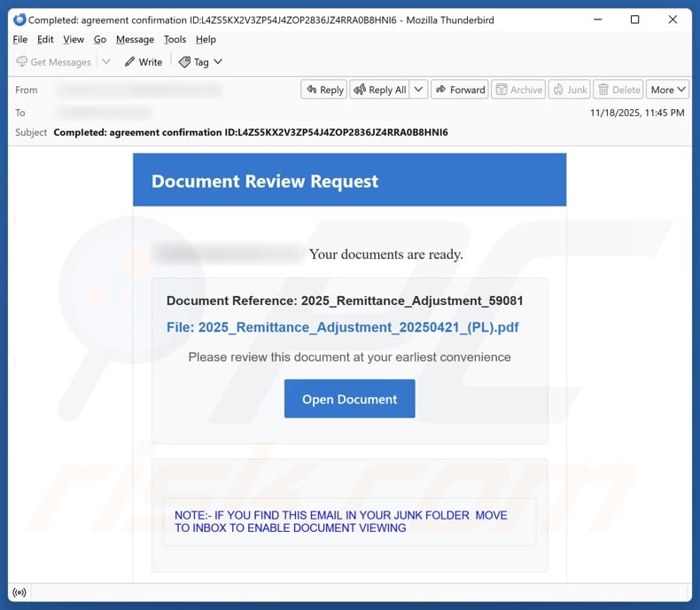Open the Tools menu
This screenshot has height=610, width=700.
(175, 39)
